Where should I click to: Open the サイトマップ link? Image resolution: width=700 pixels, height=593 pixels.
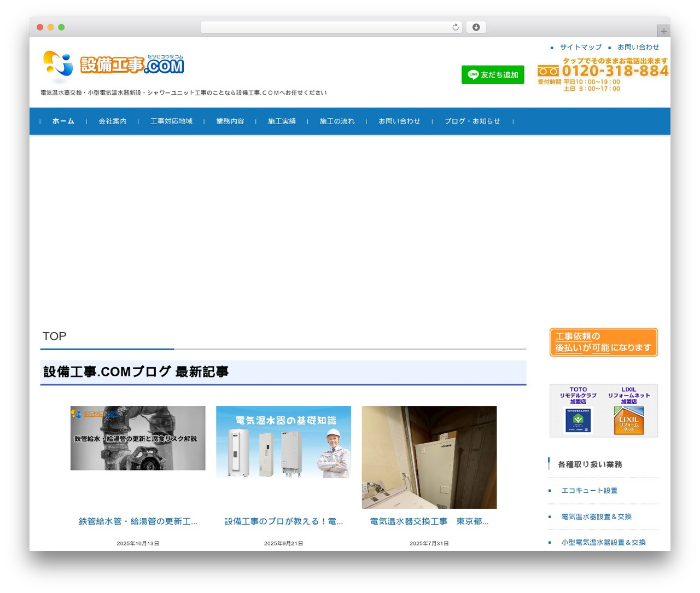click(580, 47)
